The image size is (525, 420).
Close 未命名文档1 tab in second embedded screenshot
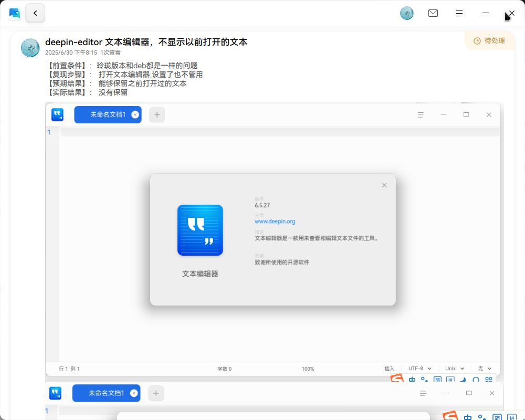134,393
